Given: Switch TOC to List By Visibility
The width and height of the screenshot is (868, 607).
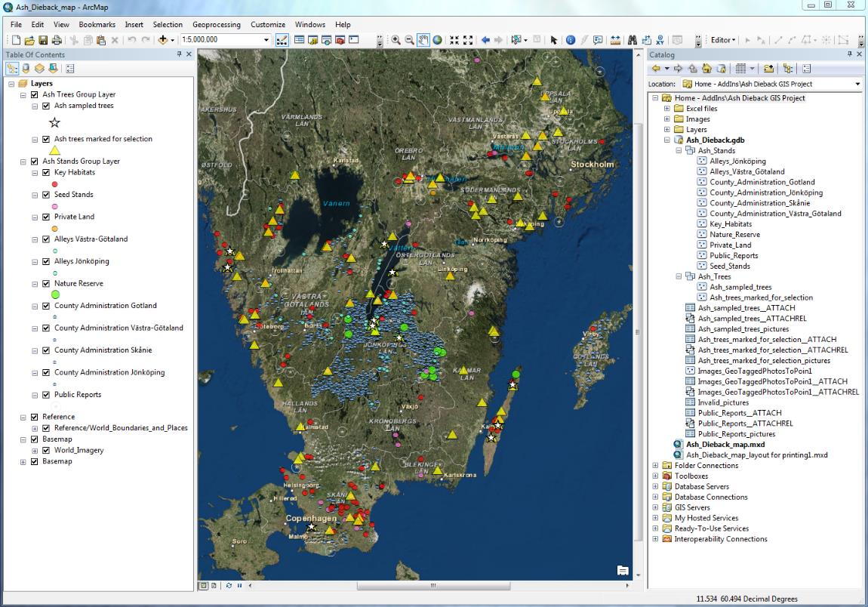Looking at the screenshot, I should point(39,69).
